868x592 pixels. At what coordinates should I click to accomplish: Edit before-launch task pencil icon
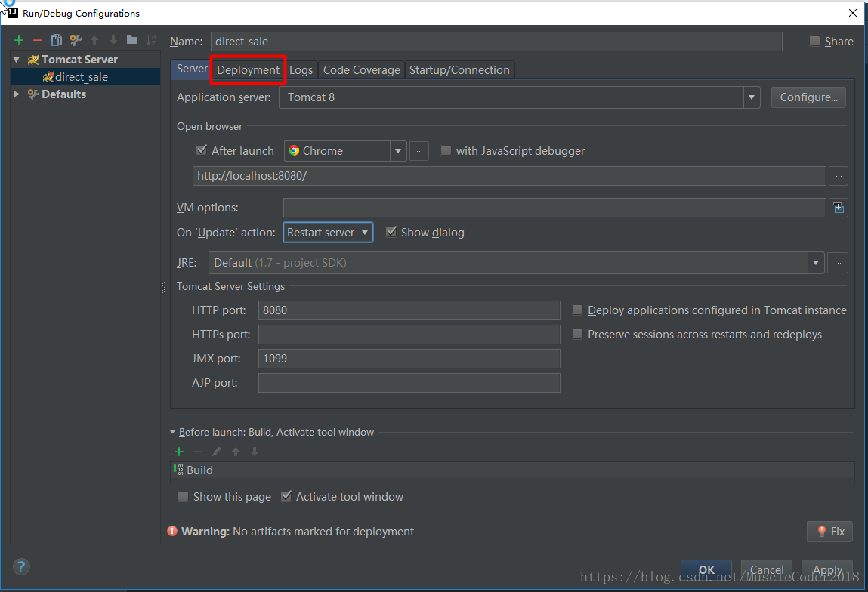pyautogui.click(x=217, y=452)
